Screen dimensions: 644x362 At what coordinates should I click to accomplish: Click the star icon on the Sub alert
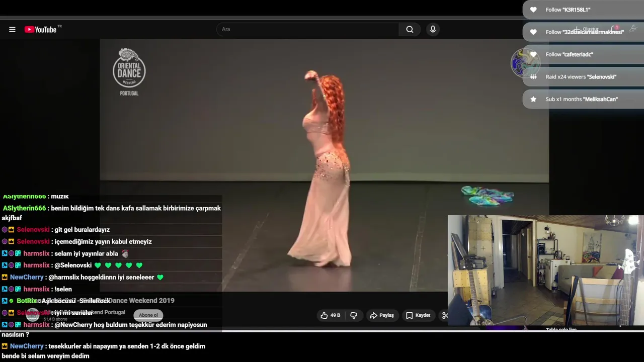click(534, 99)
